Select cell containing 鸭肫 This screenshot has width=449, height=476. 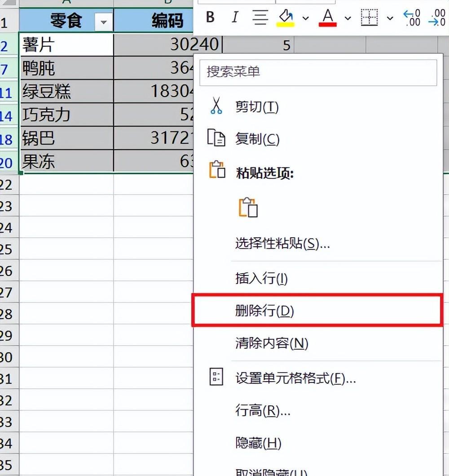(x=66, y=68)
